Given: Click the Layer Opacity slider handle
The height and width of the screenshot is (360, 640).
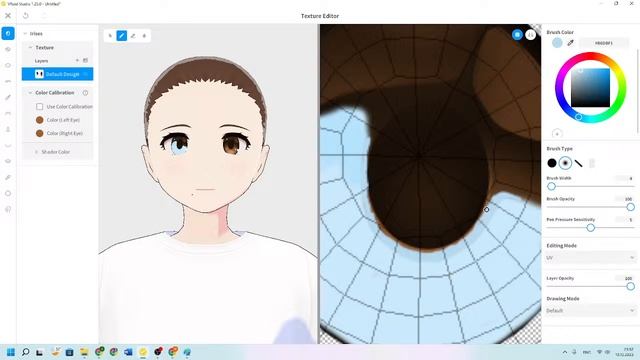Looking at the screenshot, I should [631, 286].
